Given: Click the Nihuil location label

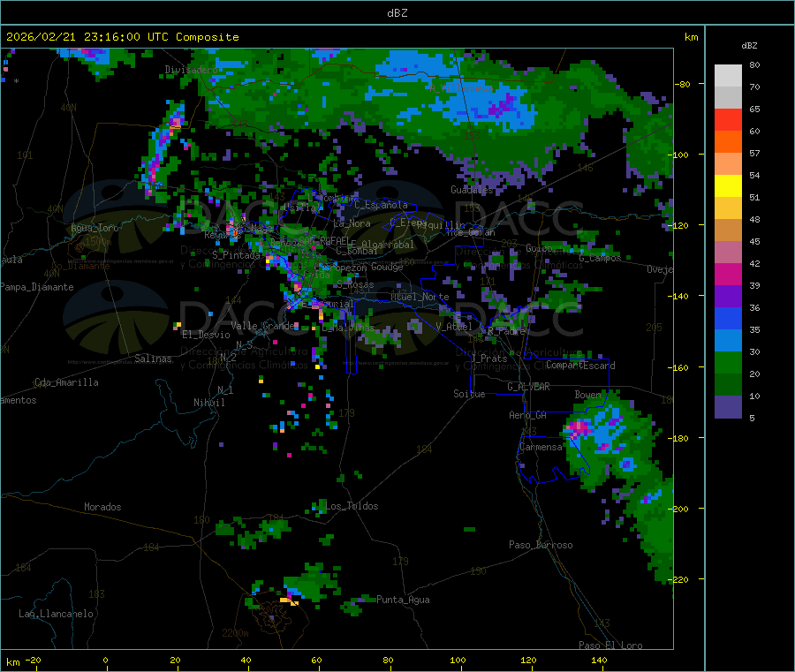Looking at the screenshot, I should pyautogui.click(x=208, y=403).
